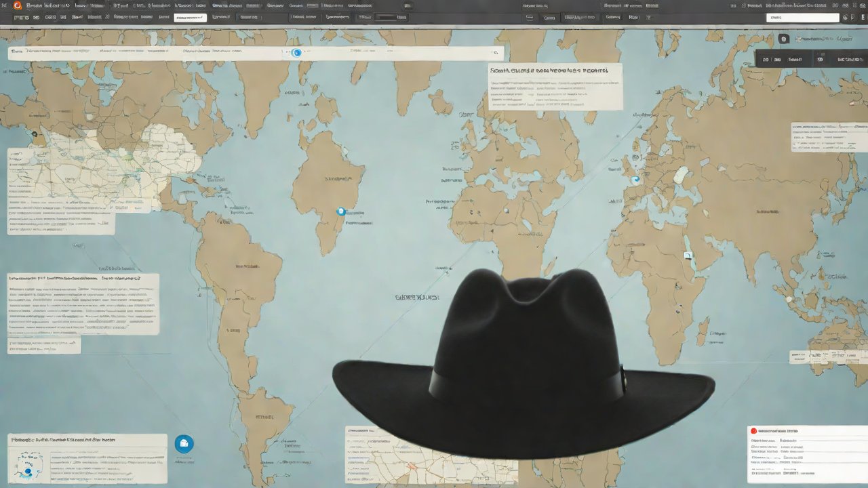868x488 pixels.
Task: Click the orange circular logo in the title bar
Action: coord(17,5)
